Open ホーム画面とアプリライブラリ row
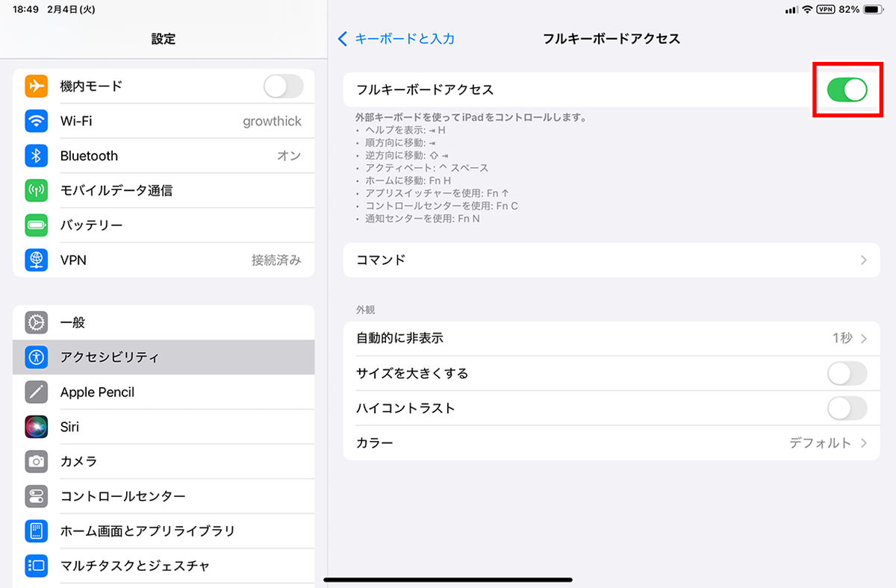 [x=164, y=531]
